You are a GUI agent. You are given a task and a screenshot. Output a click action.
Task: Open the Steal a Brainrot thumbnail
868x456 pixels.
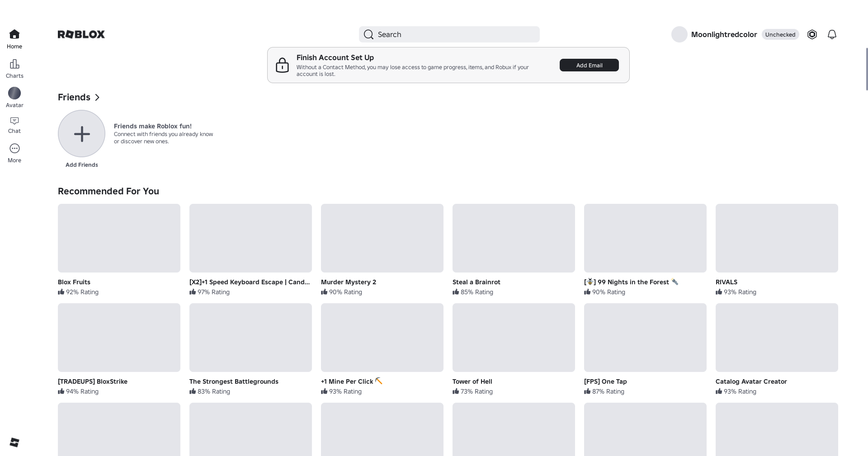click(514, 238)
